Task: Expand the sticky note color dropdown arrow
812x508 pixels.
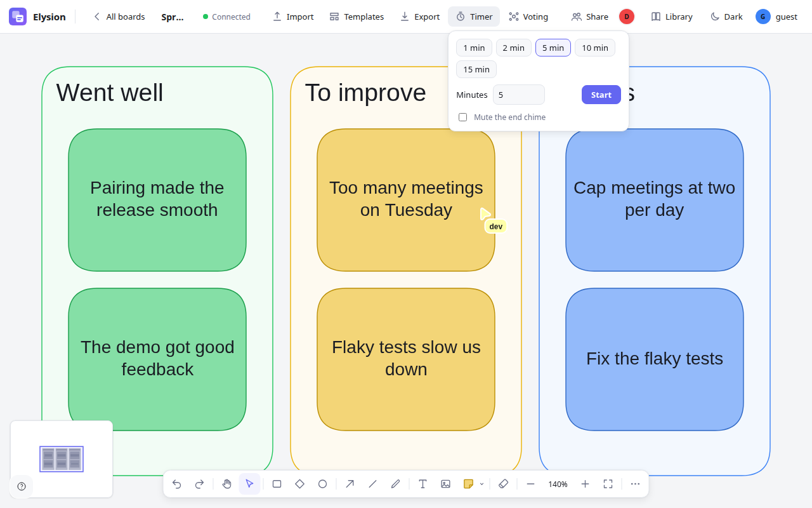Action: pos(481,484)
